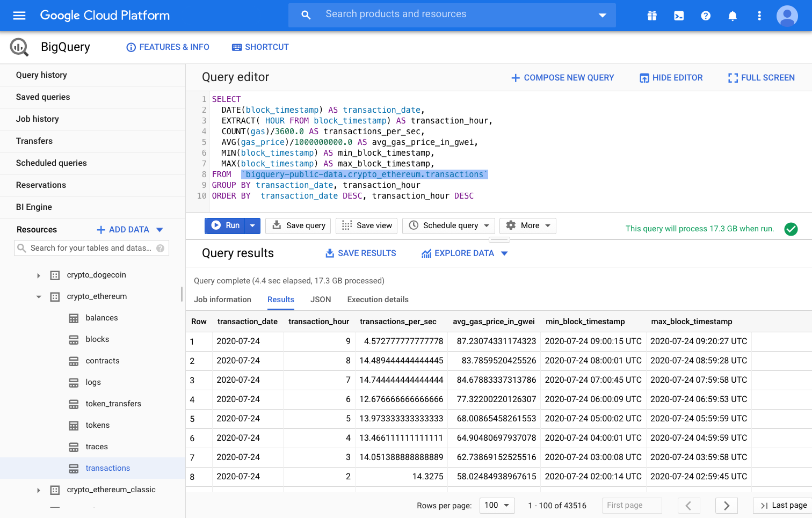Screen dimensions: 812x518
Task: Switch editor to Full Screen
Action: click(x=761, y=78)
